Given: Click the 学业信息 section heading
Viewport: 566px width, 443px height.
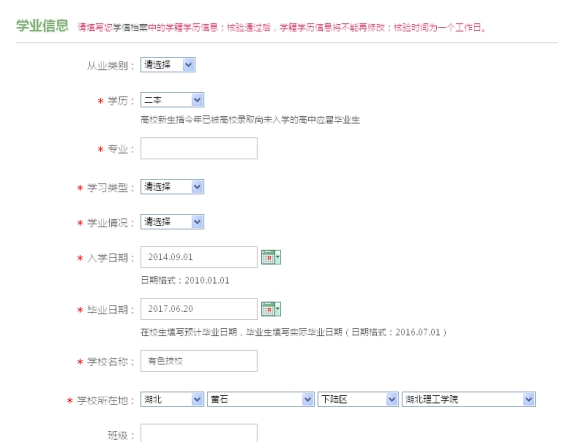Looking at the screenshot, I should (x=42, y=26).
